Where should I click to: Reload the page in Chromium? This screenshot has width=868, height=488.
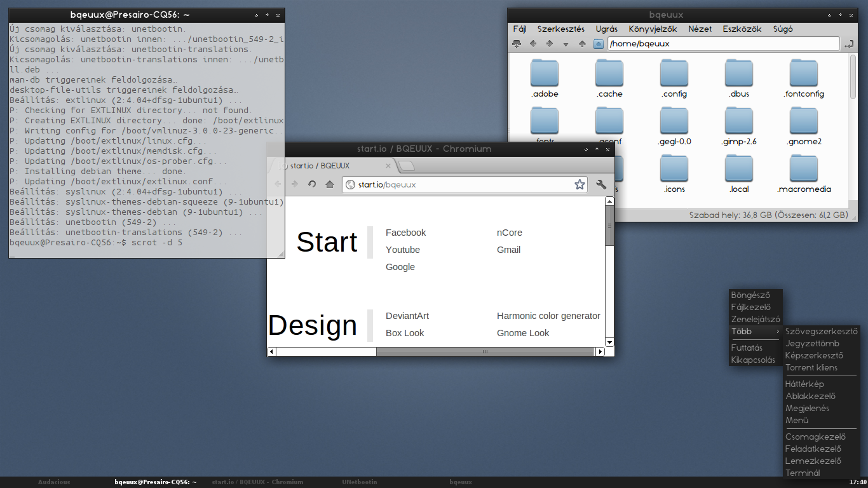[312, 184]
